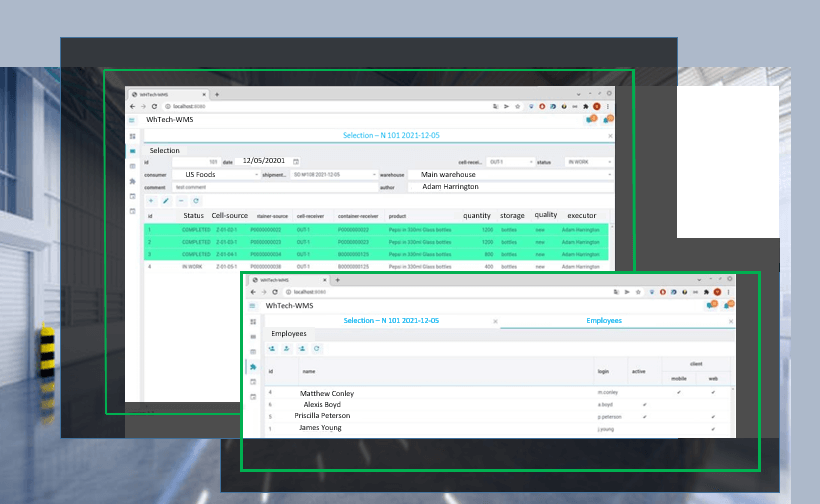Add a new row with the plus icon
The width and height of the screenshot is (820, 504).
point(151,201)
